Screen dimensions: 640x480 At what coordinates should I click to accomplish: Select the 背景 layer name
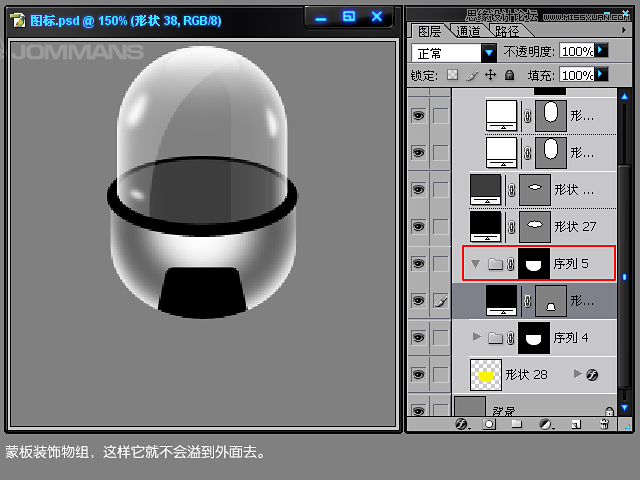(503, 411)
